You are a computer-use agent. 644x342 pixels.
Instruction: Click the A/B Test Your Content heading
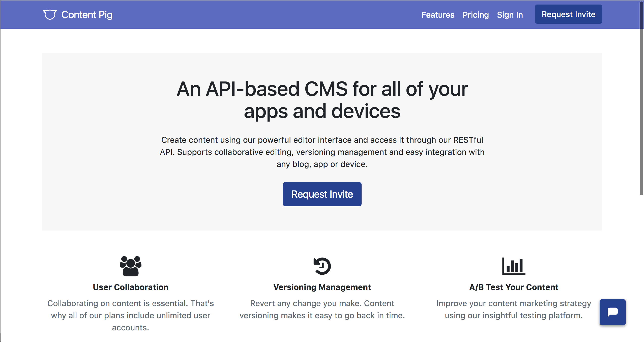(x=514, y=287)
